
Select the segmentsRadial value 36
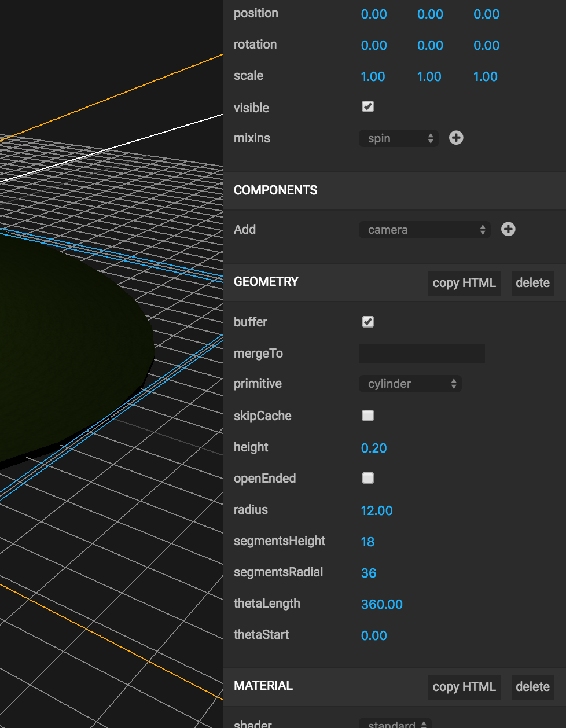pyautogui.click(x=369, y=573)
